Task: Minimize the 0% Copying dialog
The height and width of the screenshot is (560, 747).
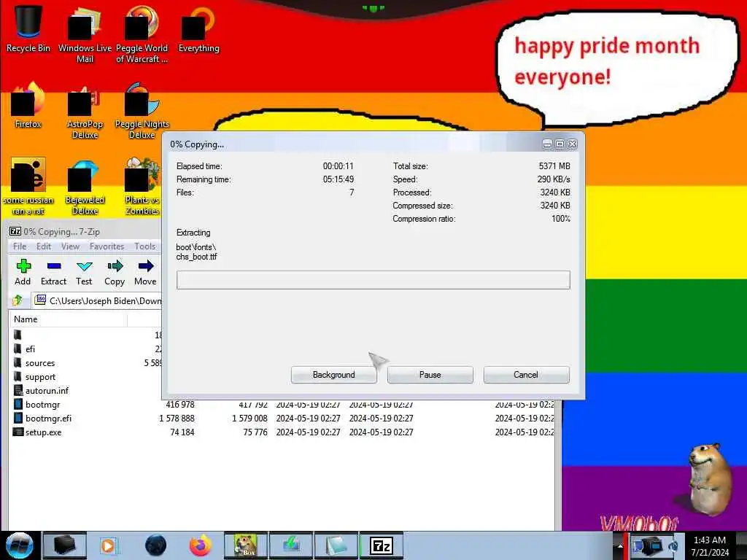Action: tap(547, 144)
